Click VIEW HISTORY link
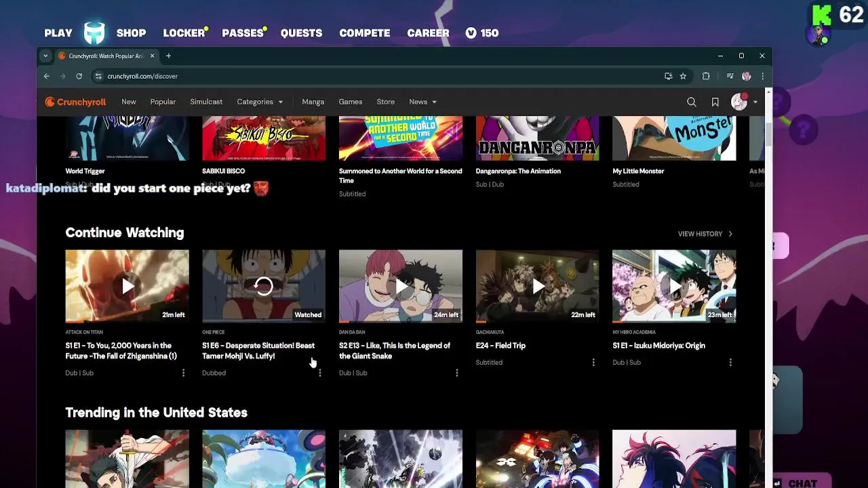Screen dimensions: 868x488 [x=705, y=234]
